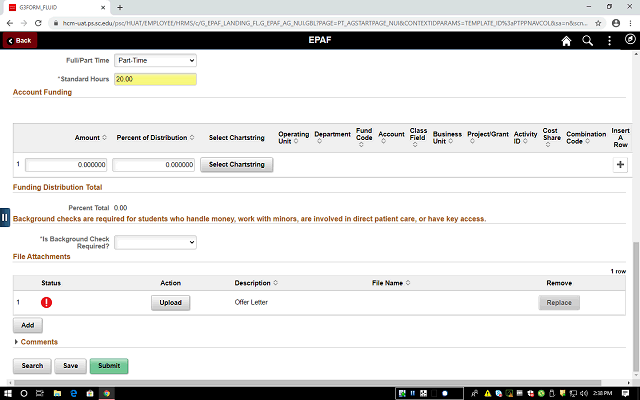Open the notification center icon

tap(625, 393)
